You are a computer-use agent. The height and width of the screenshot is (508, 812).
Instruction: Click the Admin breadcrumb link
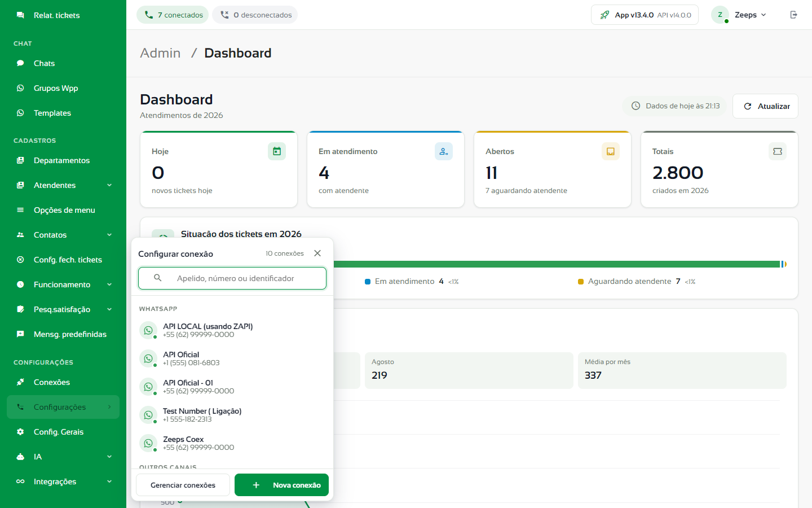click(160, 53)
